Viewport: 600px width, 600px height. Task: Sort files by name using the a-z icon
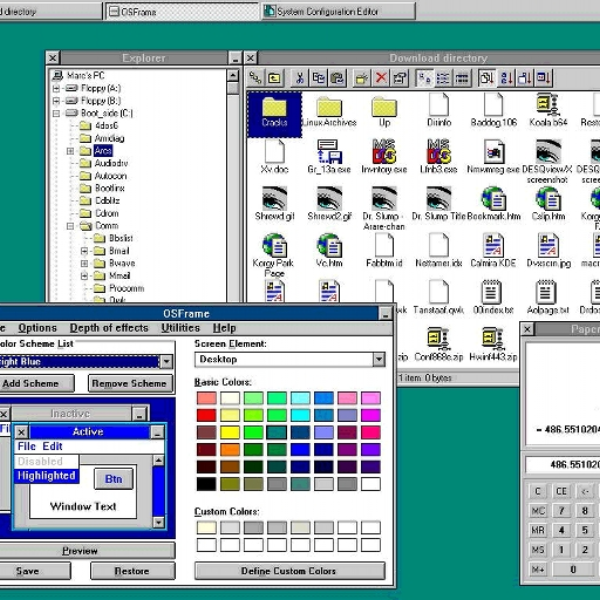[x=505, y=78]
